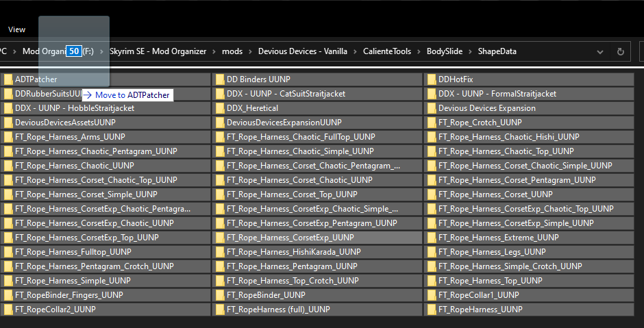Click FT_Rope_Harness_Simple_Crotch_UUNP folder name
Image resolution: width=644 pixels, height=328 pixels.
510,266
